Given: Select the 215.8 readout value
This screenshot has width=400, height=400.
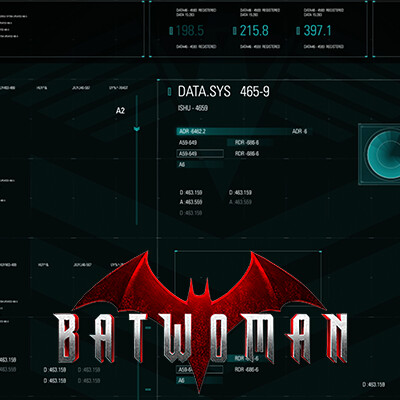Looking at the screenshot, I should (254, 31).
